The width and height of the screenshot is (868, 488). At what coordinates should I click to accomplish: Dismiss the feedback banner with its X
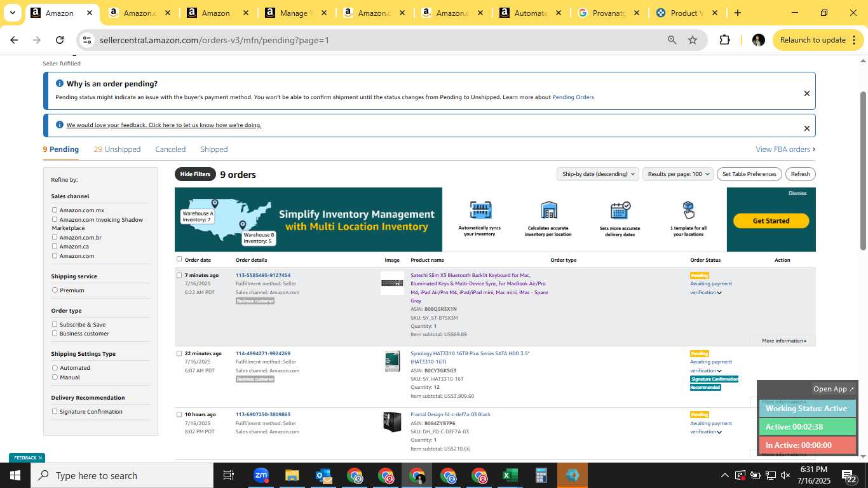click(807, 128)
